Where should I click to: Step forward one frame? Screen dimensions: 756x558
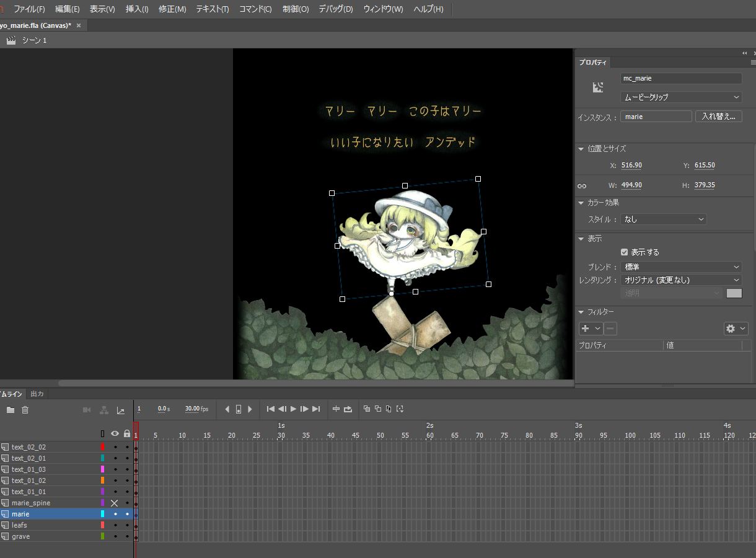click(x=304, y=409)
